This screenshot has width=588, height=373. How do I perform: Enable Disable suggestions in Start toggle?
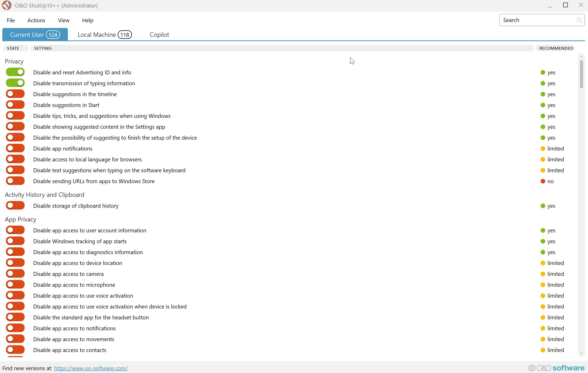tap(15, 105)
